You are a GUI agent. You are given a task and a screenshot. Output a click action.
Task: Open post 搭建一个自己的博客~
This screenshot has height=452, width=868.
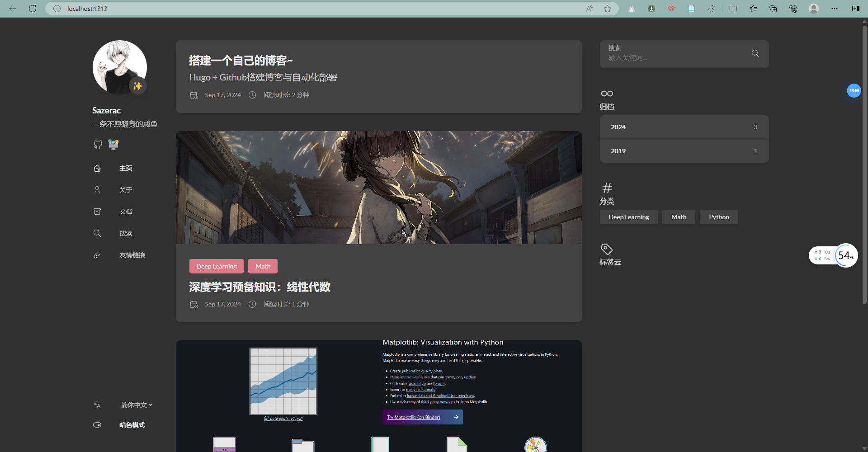241,61
